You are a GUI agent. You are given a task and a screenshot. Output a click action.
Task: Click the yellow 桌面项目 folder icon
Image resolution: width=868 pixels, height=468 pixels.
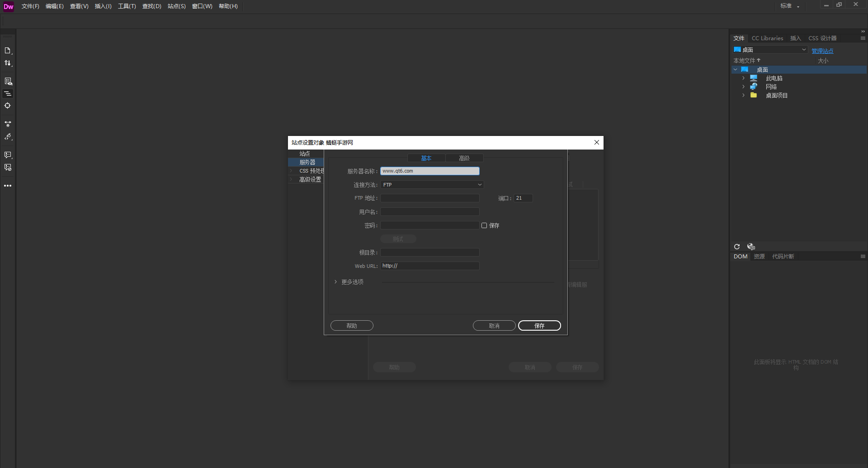(754, 95)
